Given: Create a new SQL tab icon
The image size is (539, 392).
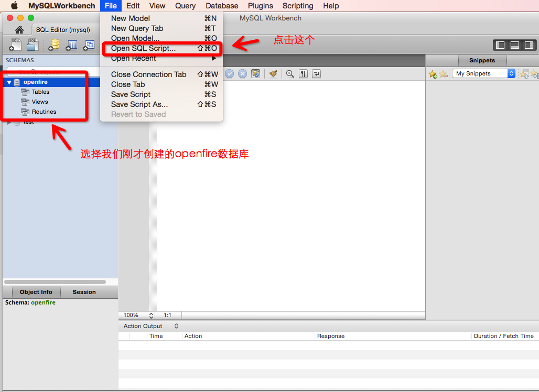Looking at the screenshot, I should coord(16,45).
